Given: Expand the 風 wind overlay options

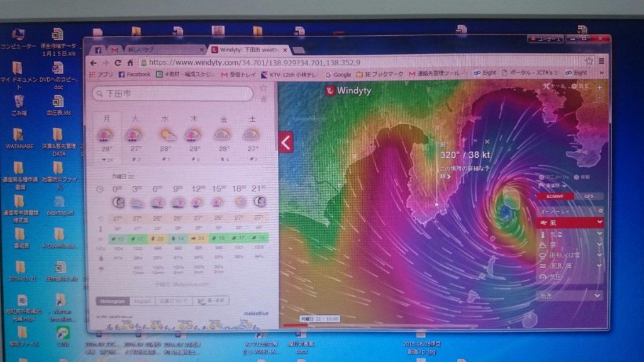Looking at the screenshot, I should click(599, 222).
